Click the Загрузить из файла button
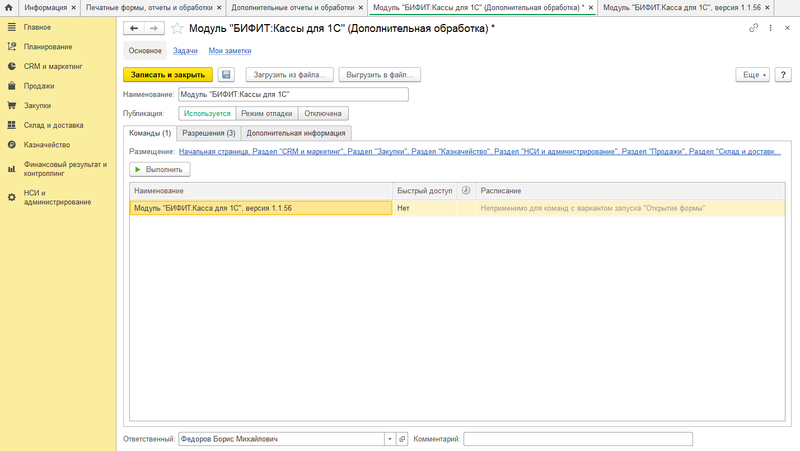Image resolution: width=800 pixels, height=451 pixels. pyautogui.click(x=289, y=75)
